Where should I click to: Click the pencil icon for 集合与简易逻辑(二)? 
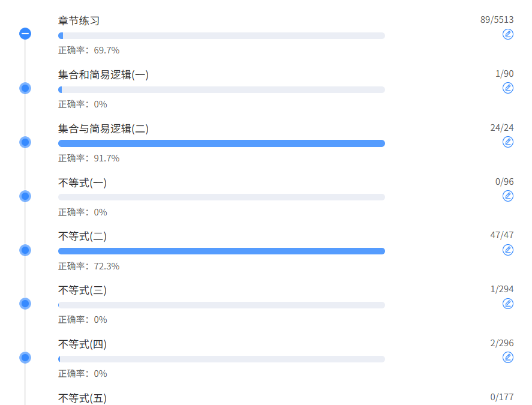point(507,142)
